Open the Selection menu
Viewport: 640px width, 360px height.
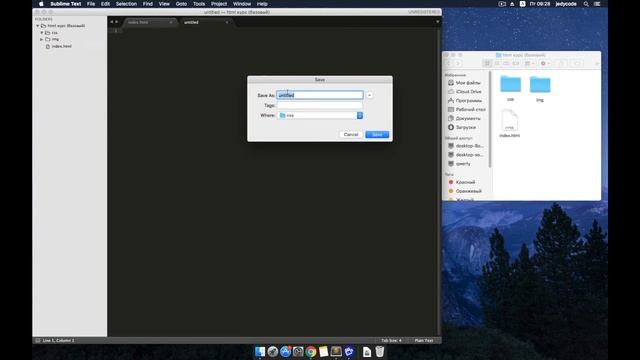pyautogui.click(x=126, y=4)
